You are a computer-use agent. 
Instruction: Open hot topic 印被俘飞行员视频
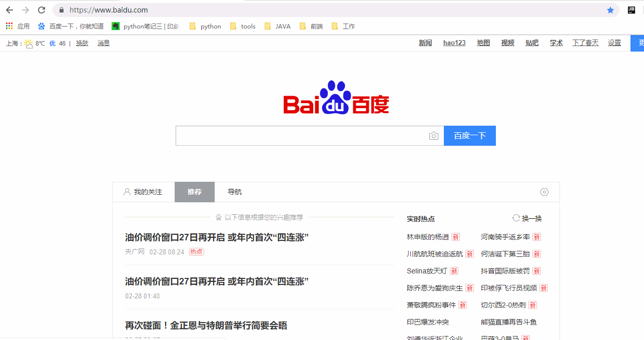(509, 288)
